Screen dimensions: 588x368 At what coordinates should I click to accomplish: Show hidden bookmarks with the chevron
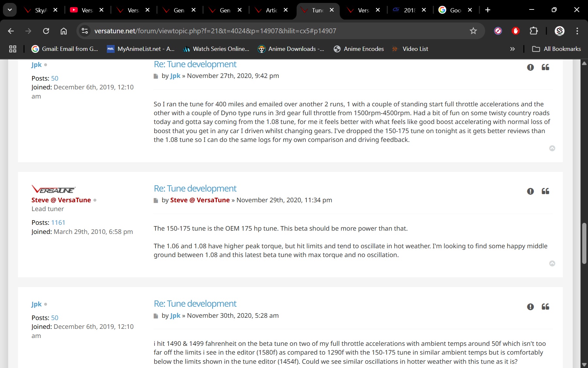tap(512, 49)
